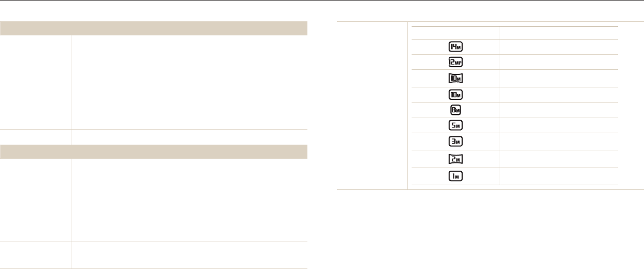Click the second beige section header bar
Screen dimensions: 644x269
tap(154, 151)
